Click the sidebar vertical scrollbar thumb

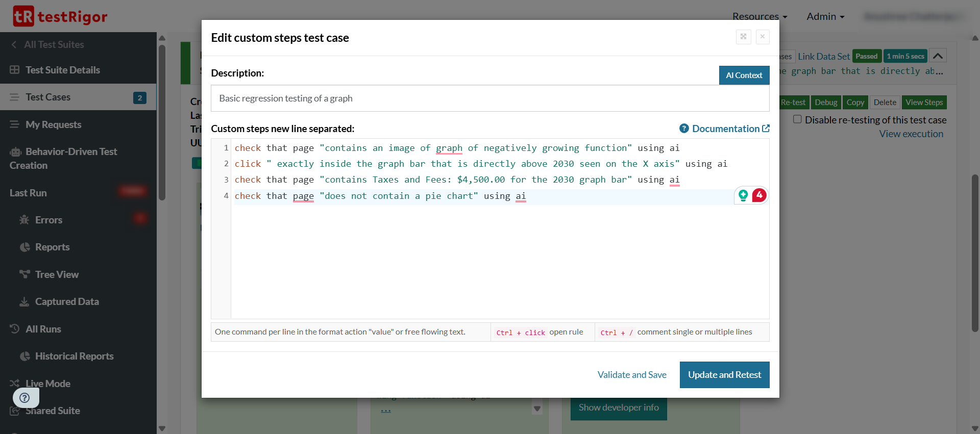tap(162, 122)
